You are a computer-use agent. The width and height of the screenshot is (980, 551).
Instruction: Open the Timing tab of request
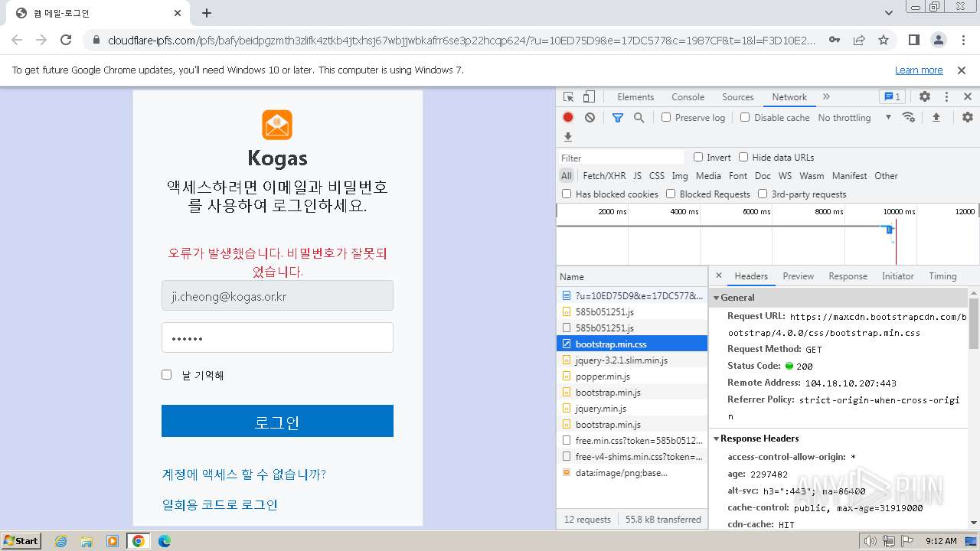pos(942,276)
